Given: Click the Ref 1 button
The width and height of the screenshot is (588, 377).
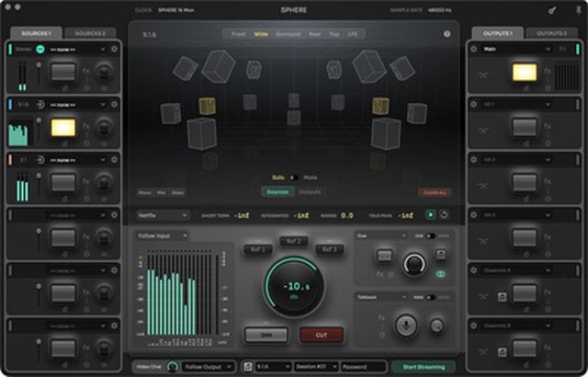Looking at the screenshot, I should point(258,249).
